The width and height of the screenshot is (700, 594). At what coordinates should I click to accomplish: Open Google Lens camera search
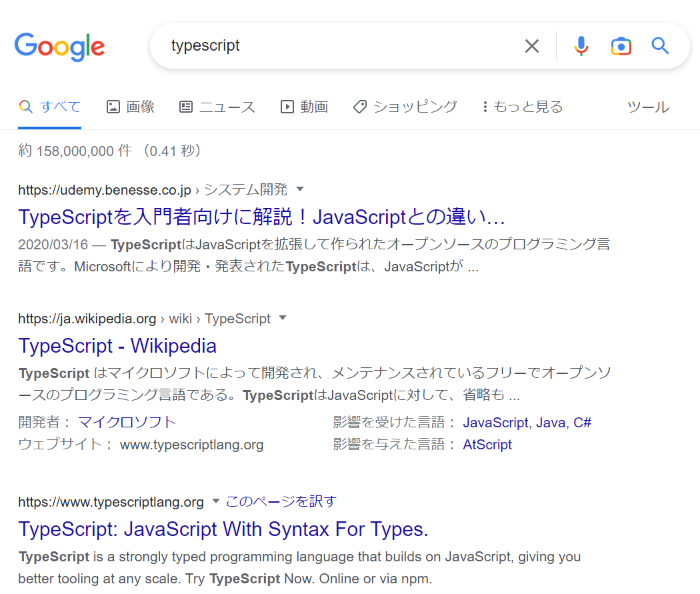click(x=621, y=45)
